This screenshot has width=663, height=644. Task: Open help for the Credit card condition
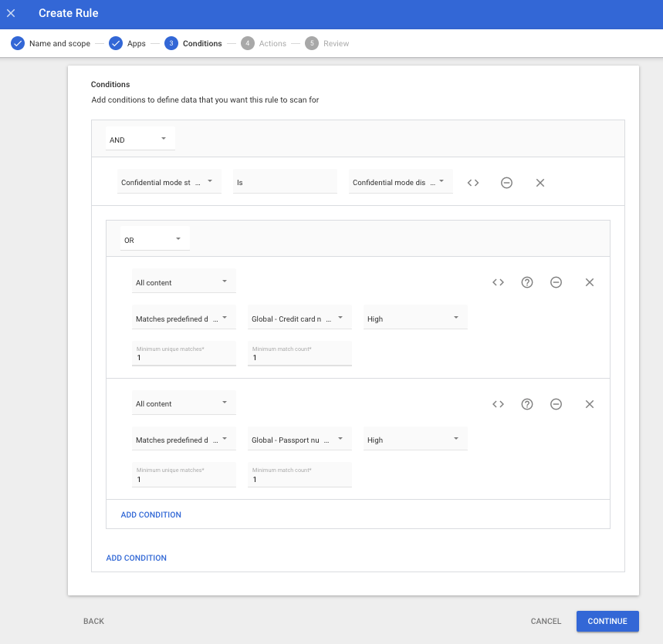click(x=527, y=282)
